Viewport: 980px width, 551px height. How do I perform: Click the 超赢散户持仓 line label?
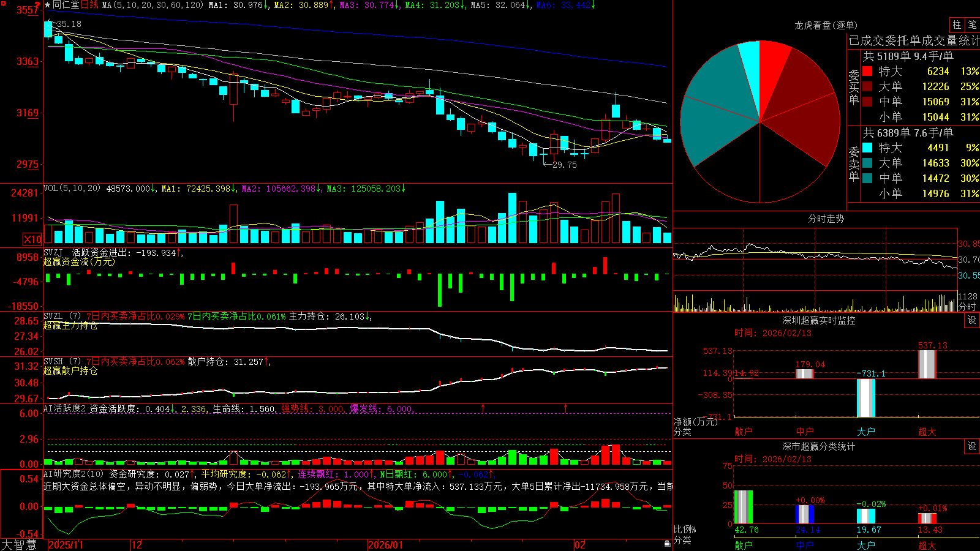pyautogui.click(x=70, y=370)
